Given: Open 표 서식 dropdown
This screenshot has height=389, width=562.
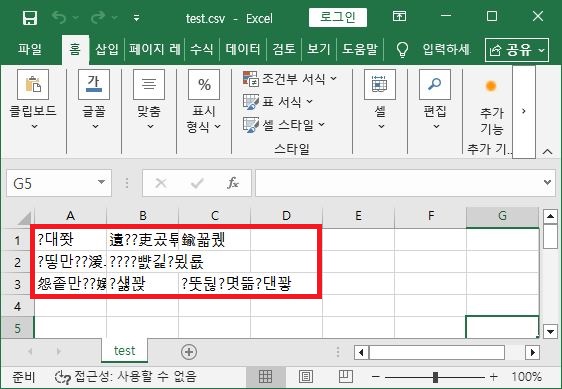Looking at the screenshot, I should pos(278,102).
